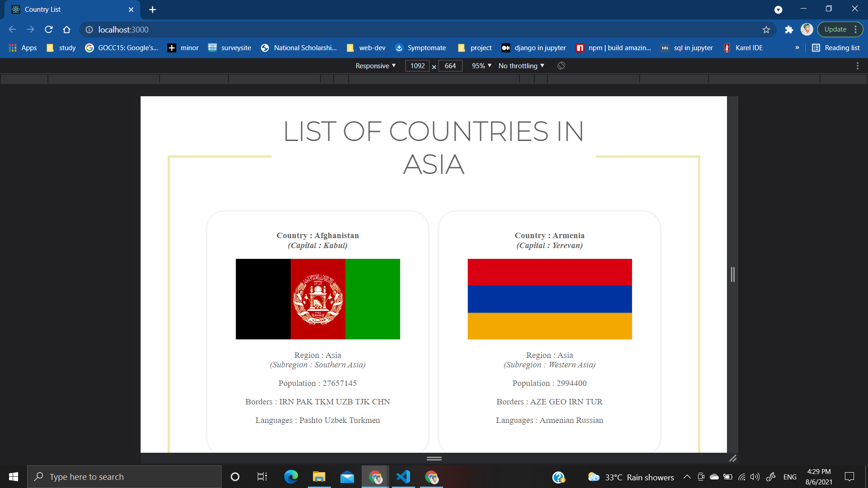Open the Karel IDE bookmark
868x488 pixels.
(x=743, y=47)
